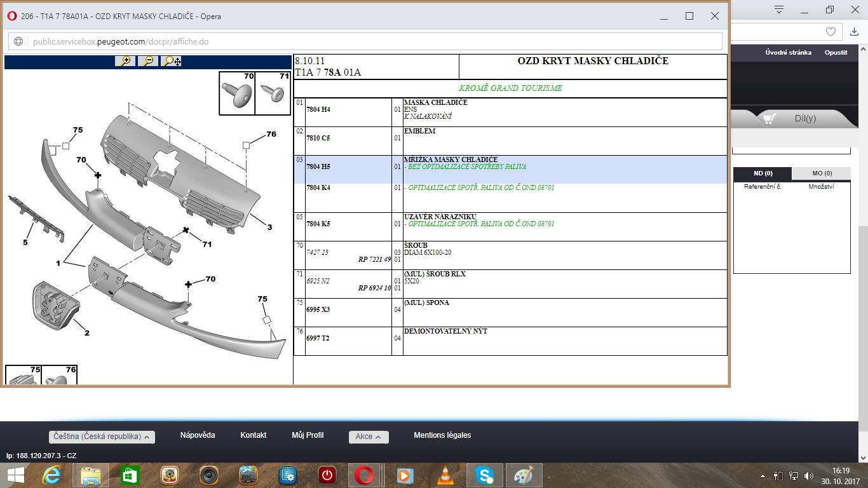The width and height of the screenshot is (868, 488).
Task: Open the Mentions légales link
Action: click(442, 435)
